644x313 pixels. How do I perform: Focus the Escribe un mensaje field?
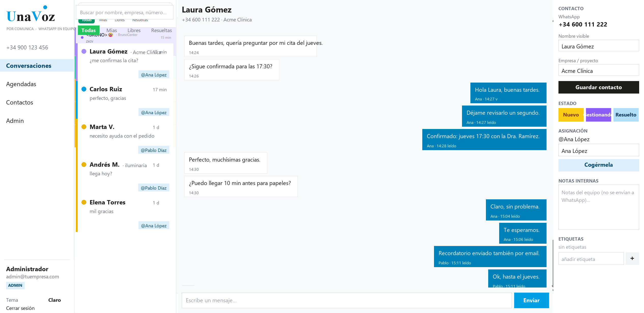[346, 300]
